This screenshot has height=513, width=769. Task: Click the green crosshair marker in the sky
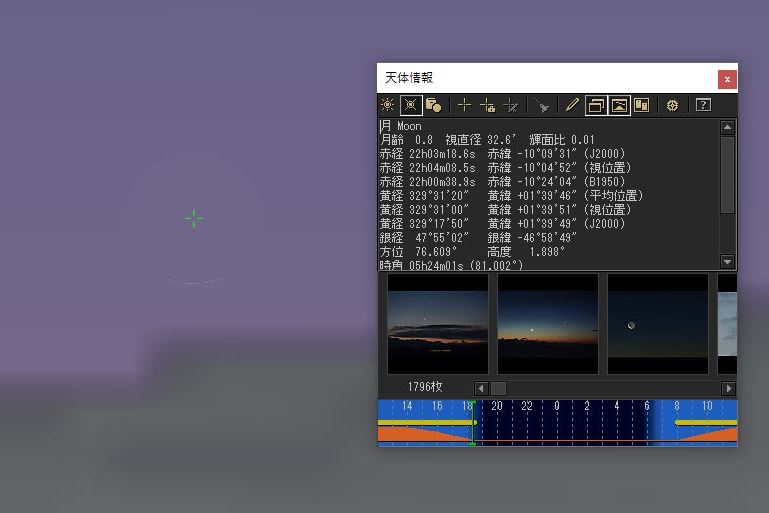(194, 219)
